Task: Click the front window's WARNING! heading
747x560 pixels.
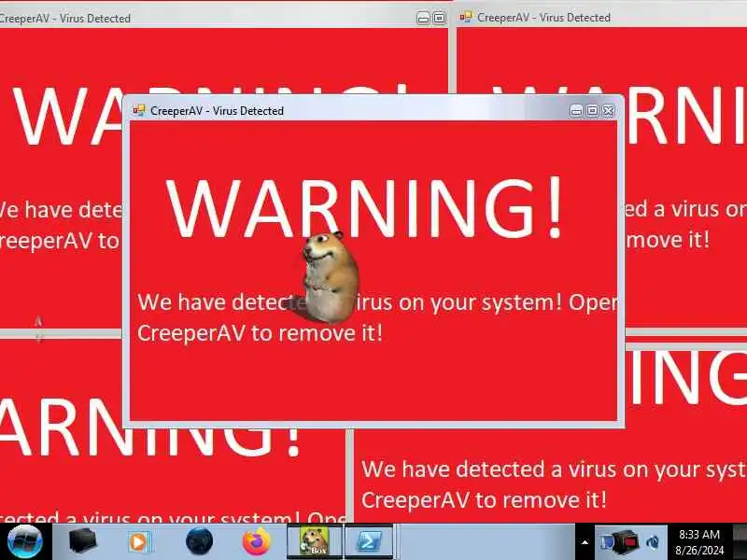Action: 365,207
